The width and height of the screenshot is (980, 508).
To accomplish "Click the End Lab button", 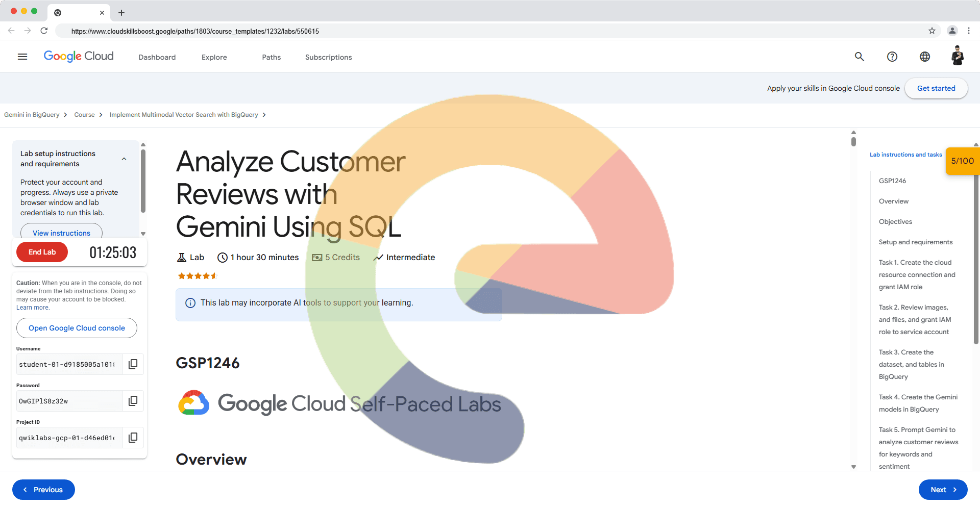I will (42, 252).
